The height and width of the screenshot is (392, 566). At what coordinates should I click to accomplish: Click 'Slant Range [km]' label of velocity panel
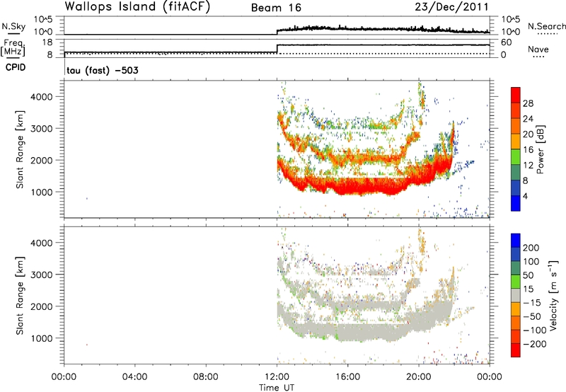click(x=20, y=296)
